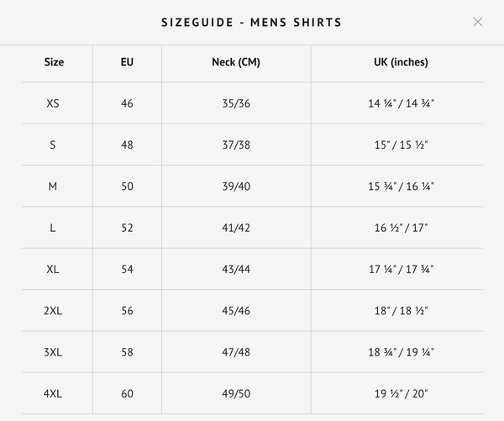Select the 4XL size cell

tap(53, 393)
